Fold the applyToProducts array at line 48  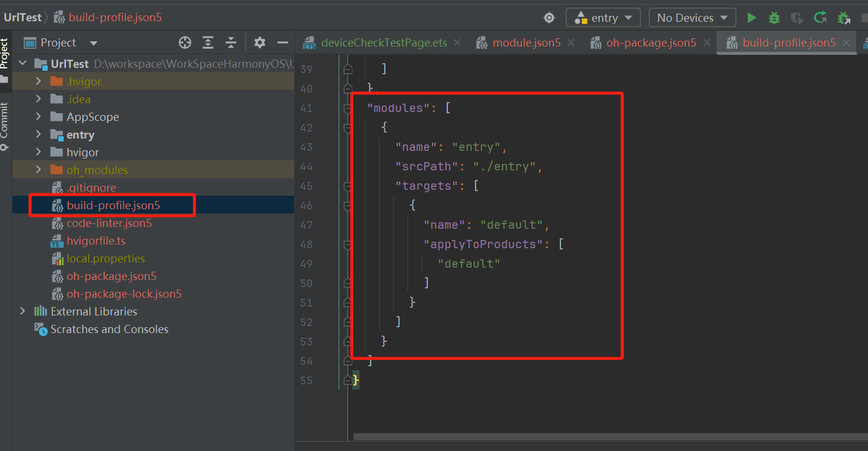[x=348, y=245]
